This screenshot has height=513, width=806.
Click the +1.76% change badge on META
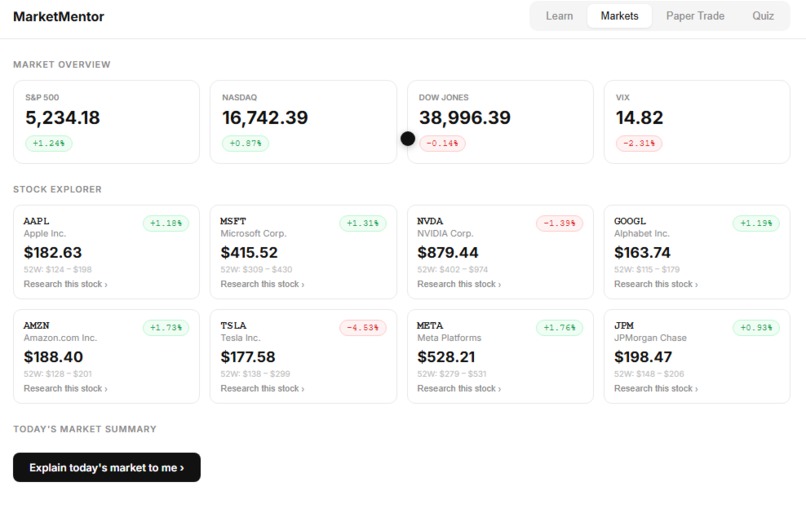(559, 327)
